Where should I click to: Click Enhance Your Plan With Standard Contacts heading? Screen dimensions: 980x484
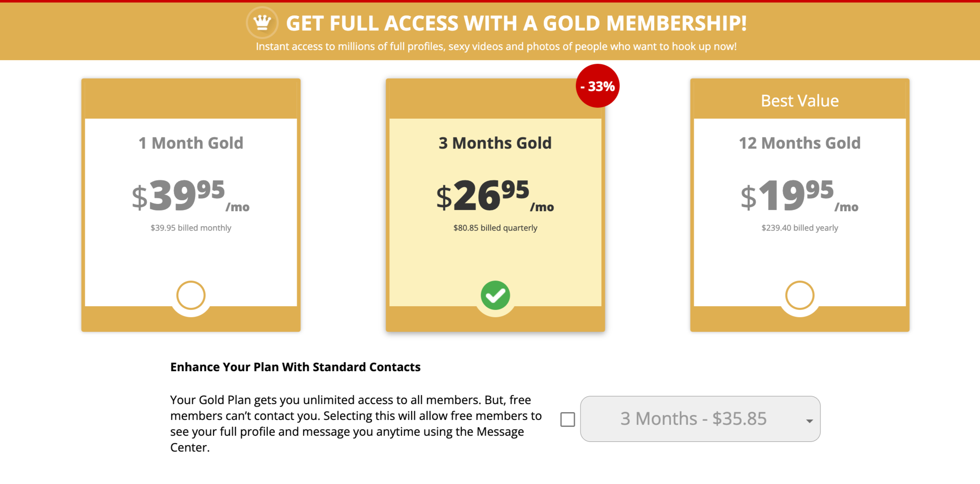click(x=296, y=367)
